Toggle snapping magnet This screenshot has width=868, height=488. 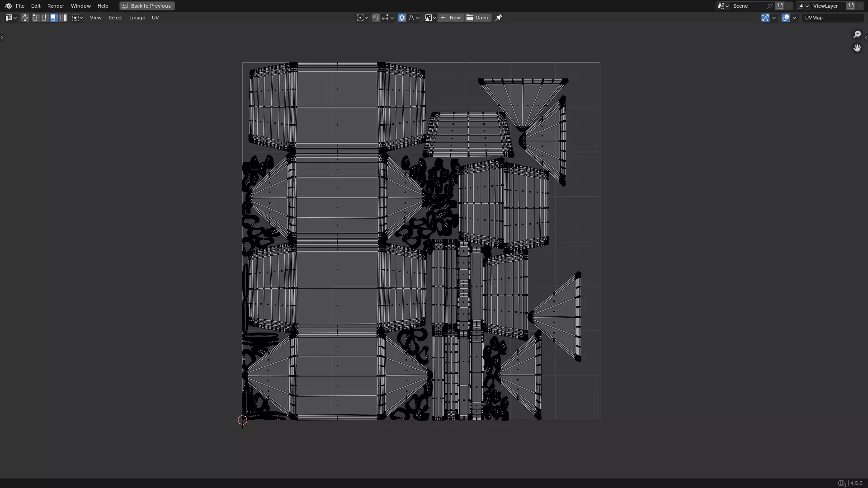(x=376, y=18)
